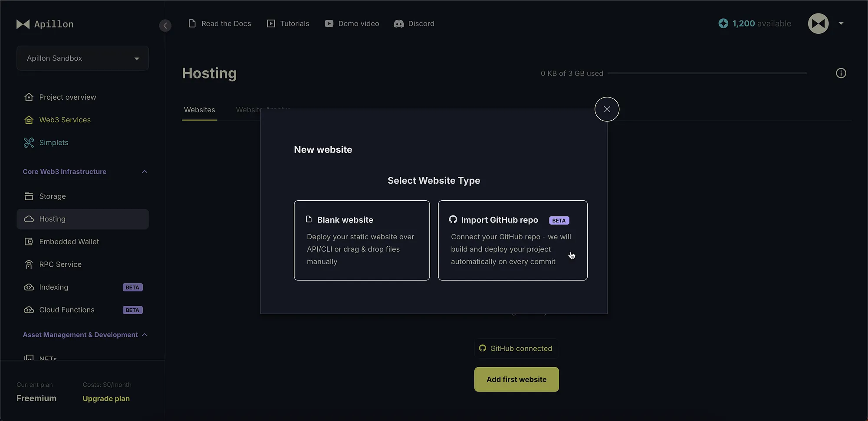
Task: Click the BETA badge next to Cloud Functions
Action: (x=132, y=310)
